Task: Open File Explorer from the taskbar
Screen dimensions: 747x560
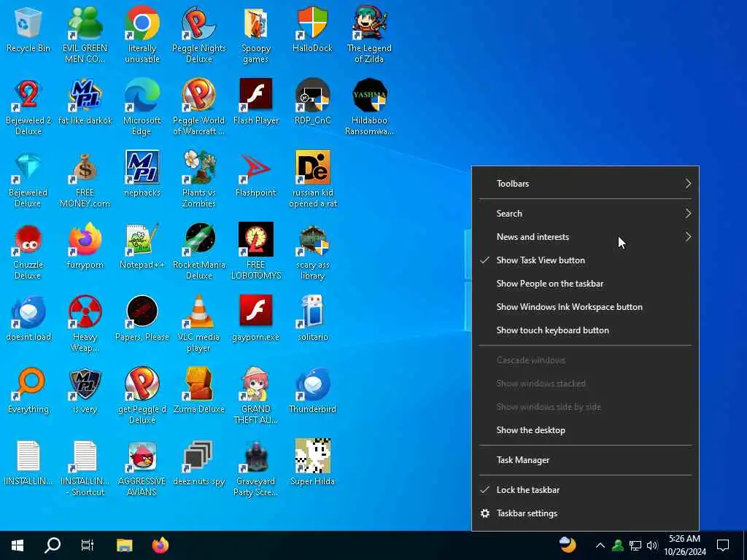Action: tap(124, 545)
